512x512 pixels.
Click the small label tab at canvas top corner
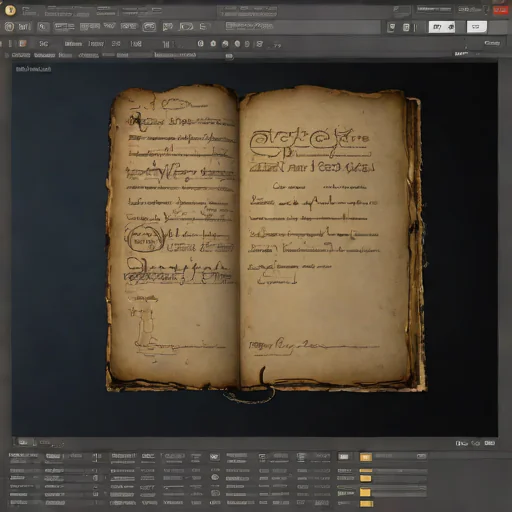point(33,69)
